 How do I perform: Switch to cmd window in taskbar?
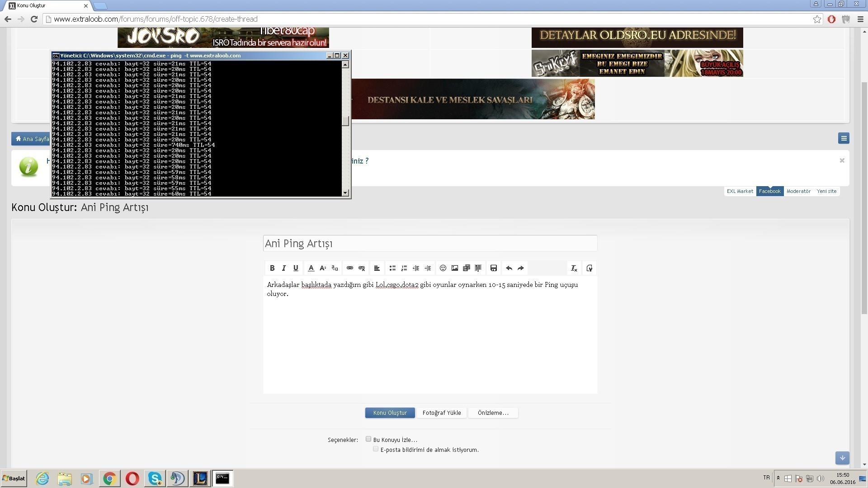(x=222, y=479)
